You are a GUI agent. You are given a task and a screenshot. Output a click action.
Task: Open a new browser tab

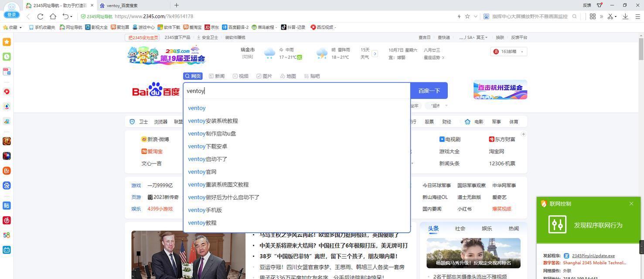(177, 5)
